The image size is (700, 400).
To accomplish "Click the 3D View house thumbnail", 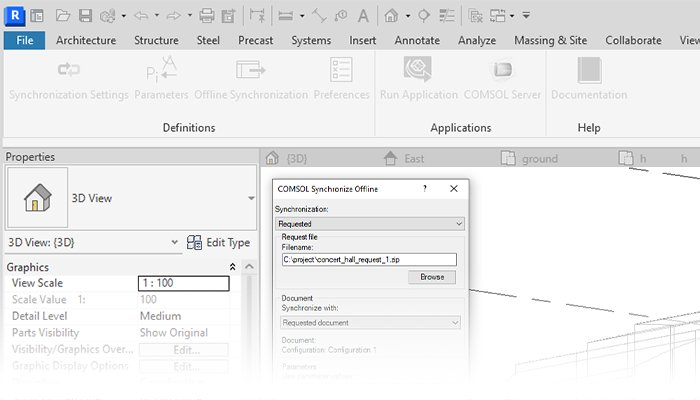I will tap(38, 198).
